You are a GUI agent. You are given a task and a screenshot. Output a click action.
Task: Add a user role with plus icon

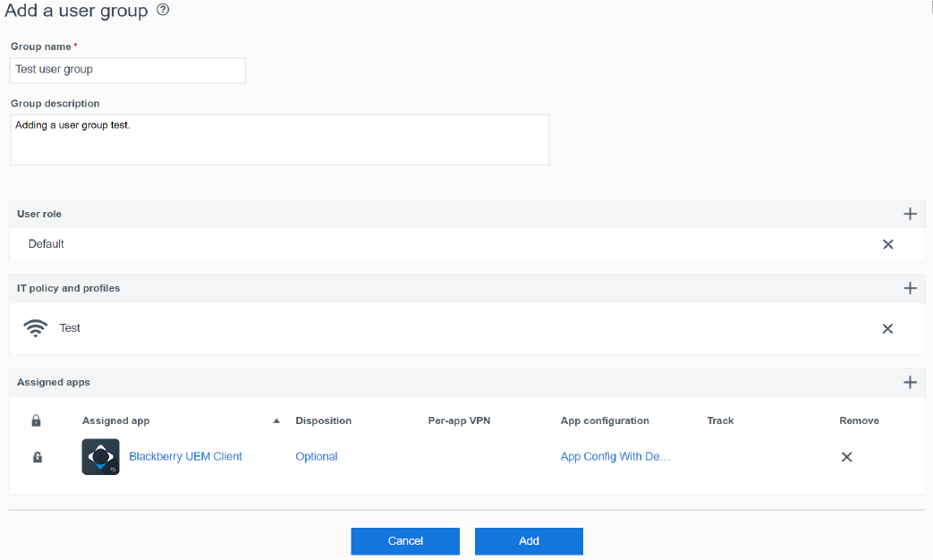[910, 214]
